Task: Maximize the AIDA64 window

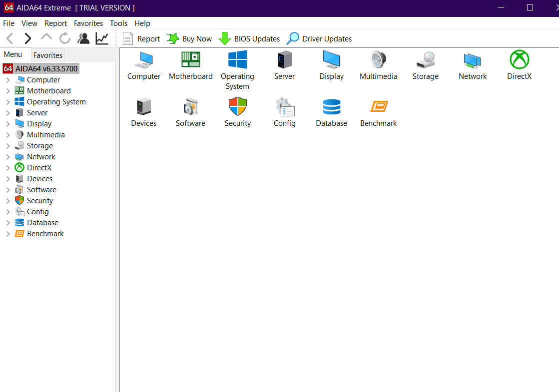Action: (x=530, y=7)
